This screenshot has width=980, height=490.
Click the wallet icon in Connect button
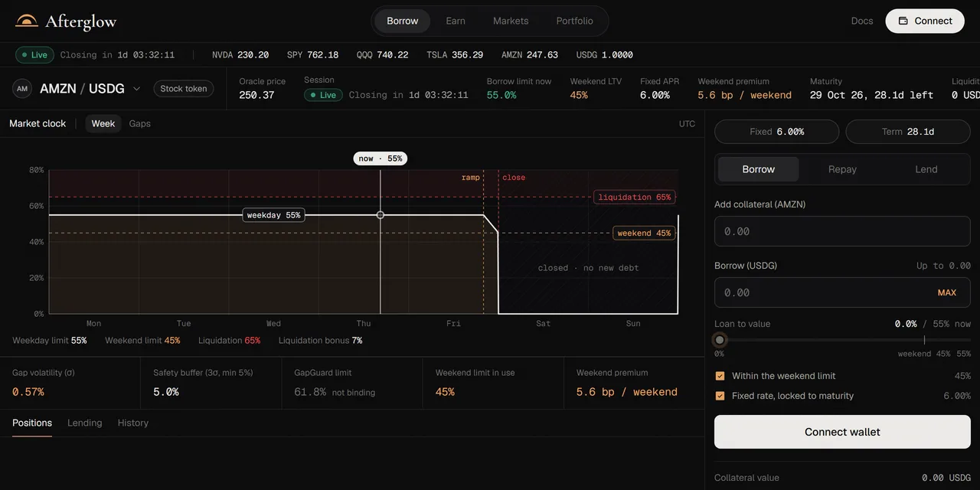(903, 21)
